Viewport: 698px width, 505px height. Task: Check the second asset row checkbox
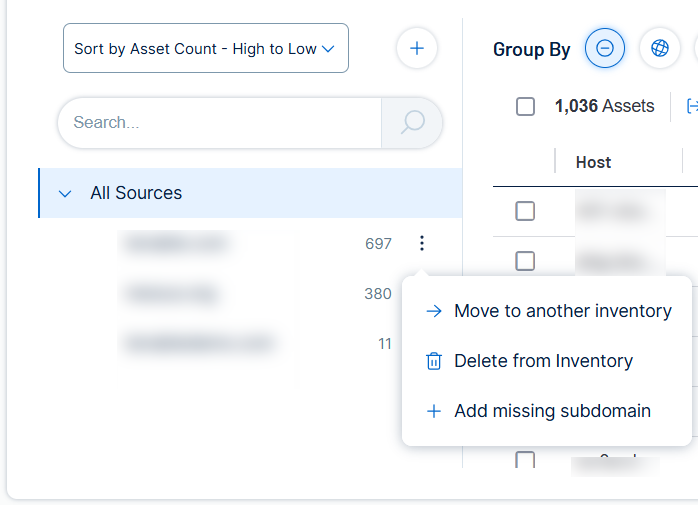coord(525,261)
